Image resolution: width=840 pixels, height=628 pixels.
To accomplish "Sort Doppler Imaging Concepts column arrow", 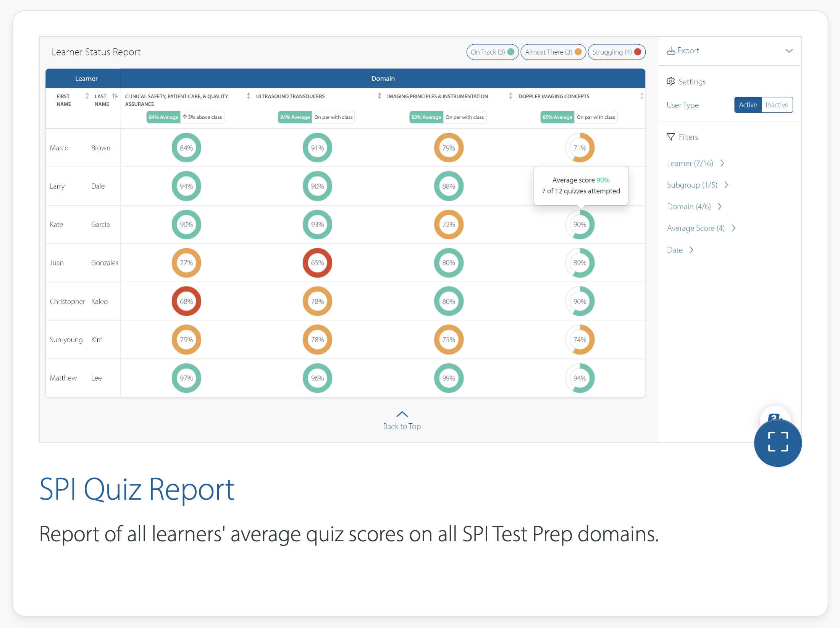I will tap(642, 96).
